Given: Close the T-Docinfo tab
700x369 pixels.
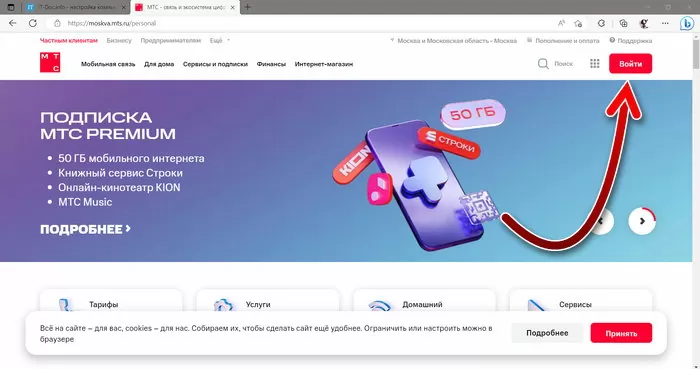Looking at the screenshot, I should tap(124, 7).
